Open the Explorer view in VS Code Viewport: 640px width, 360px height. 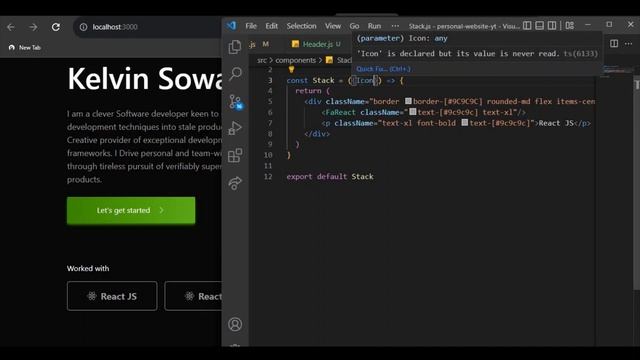coord(235,47)
